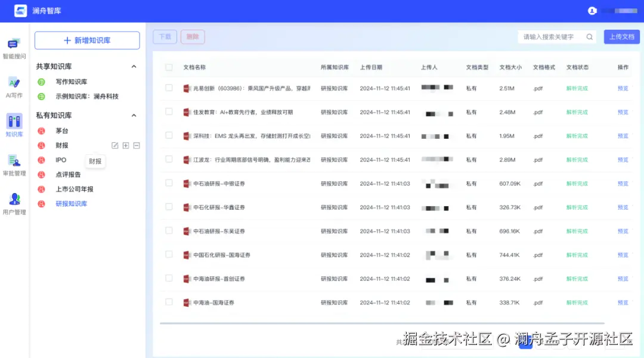The height and width of the screenshot is (358, 644).
Task: Open document 中国石化研报-国海证券
Action: (x=222, y=255)
